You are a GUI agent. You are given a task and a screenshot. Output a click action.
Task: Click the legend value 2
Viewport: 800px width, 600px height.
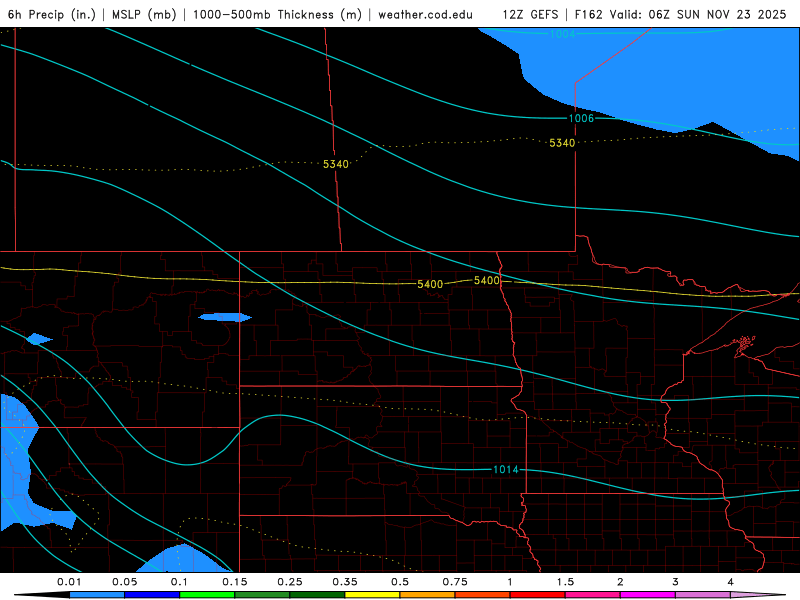coord(620,582)
